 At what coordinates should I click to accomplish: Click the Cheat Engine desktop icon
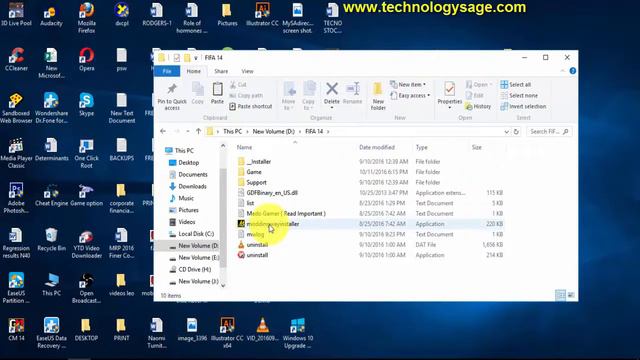(51, 195)
